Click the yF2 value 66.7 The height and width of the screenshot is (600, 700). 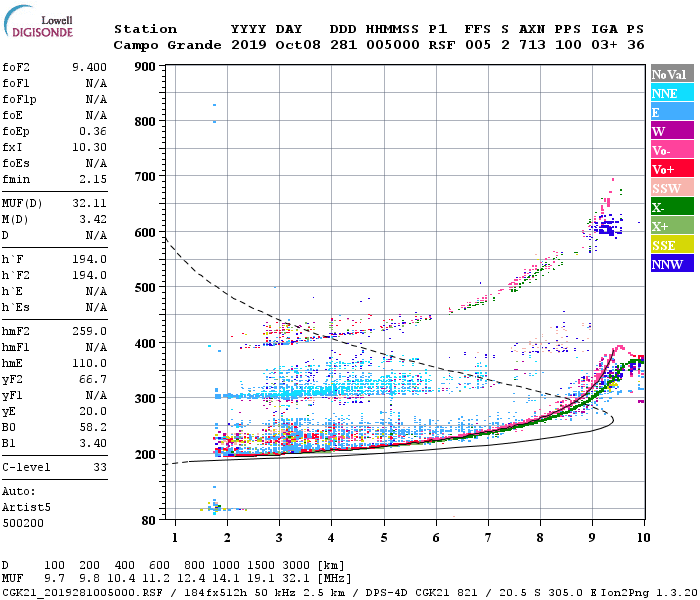pyautogui.click(x=93, y=379)
